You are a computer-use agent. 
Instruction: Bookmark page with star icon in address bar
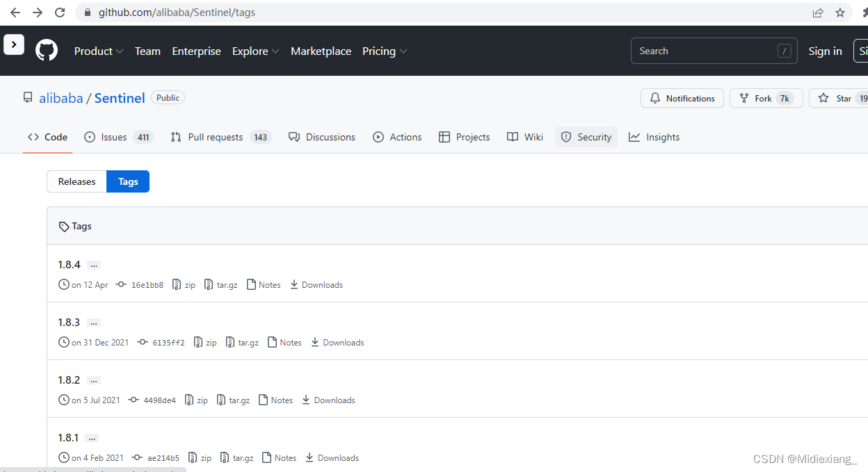(840, 13)
